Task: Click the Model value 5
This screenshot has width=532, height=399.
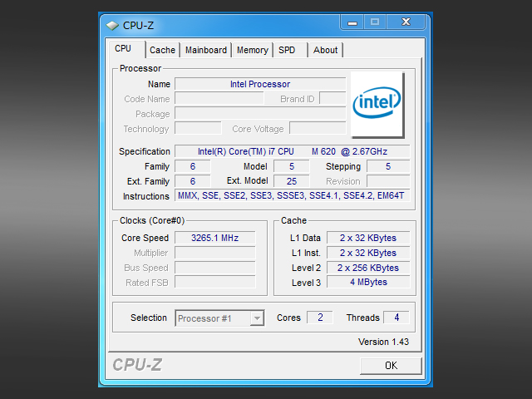Action: pos(292,166)
